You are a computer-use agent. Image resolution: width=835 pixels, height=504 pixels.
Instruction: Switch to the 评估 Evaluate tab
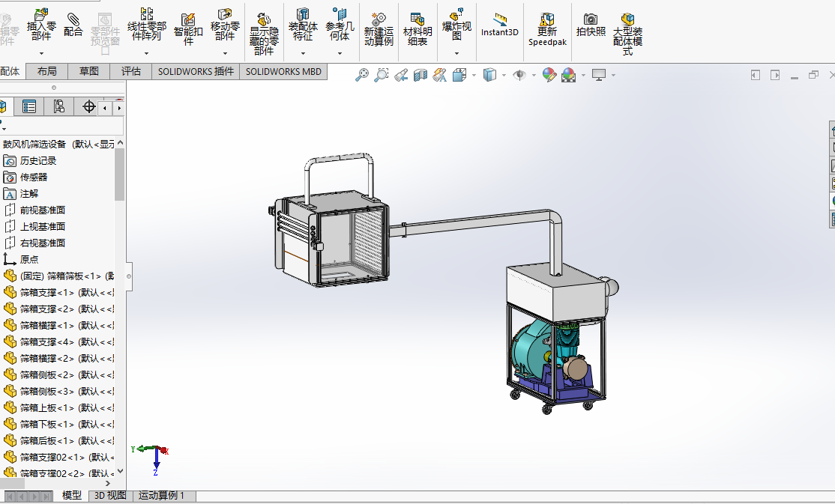coord(131,71)
